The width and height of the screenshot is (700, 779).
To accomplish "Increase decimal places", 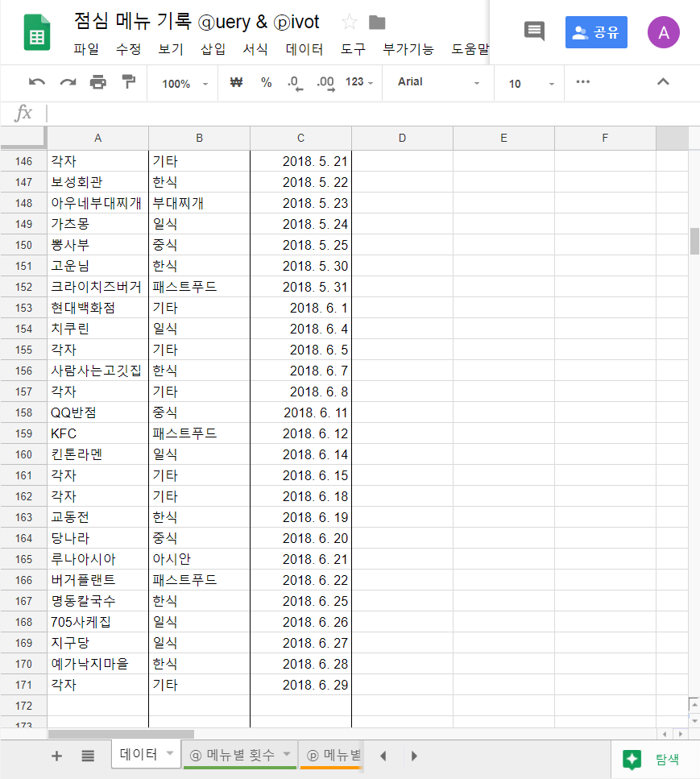I will [326, 82].
